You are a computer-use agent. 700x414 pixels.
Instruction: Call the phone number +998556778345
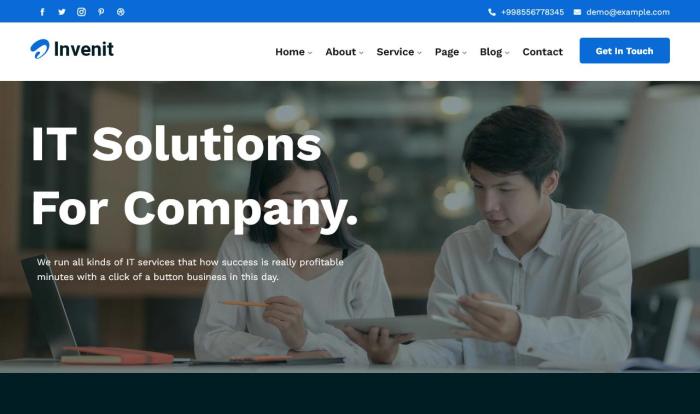pyautogui.click(x=532, y=12)
